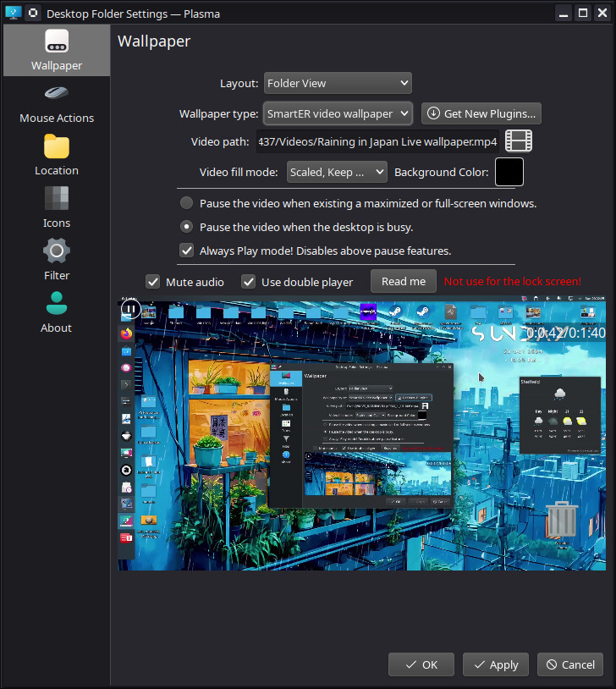This screenshot has width=616, height=689.
Task: Open the Background Color swatch
Action: tap(509, 172)
